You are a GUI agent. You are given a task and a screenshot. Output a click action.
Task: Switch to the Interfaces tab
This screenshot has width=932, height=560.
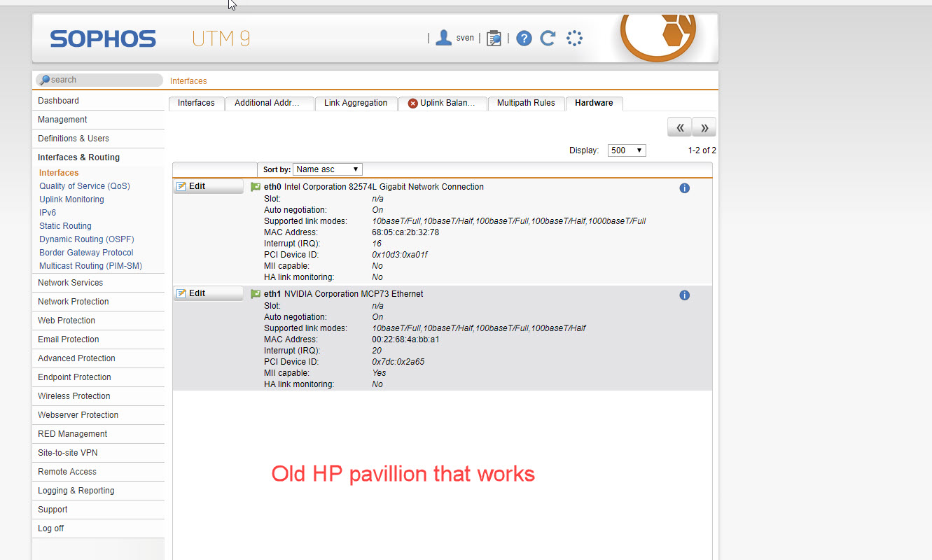tap(196, 103)
